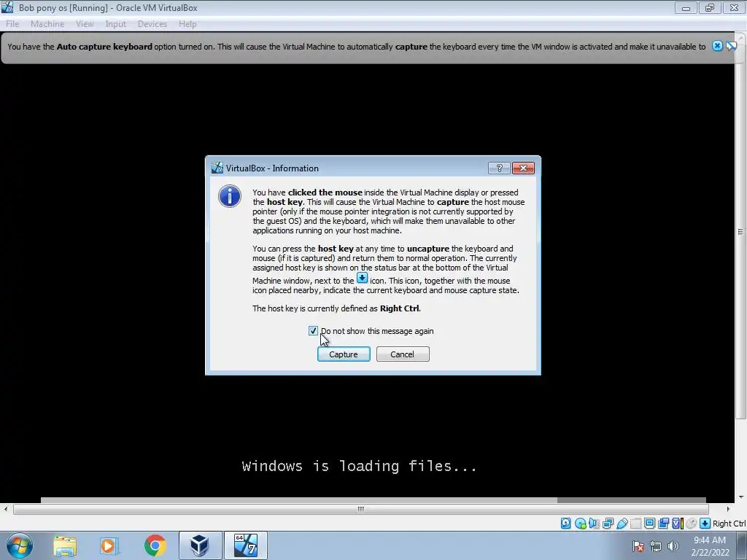
Task: Click the network adapters status icon
Action: (608, 524)
